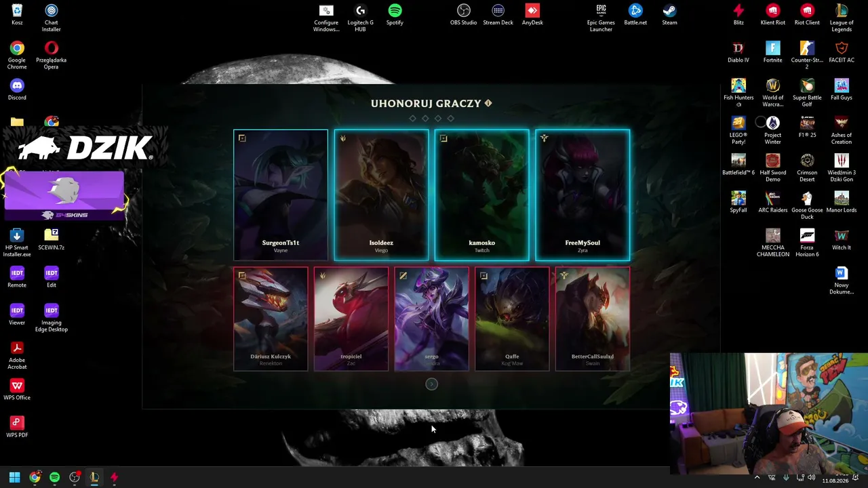Launch Logitech G HUB

361,18
